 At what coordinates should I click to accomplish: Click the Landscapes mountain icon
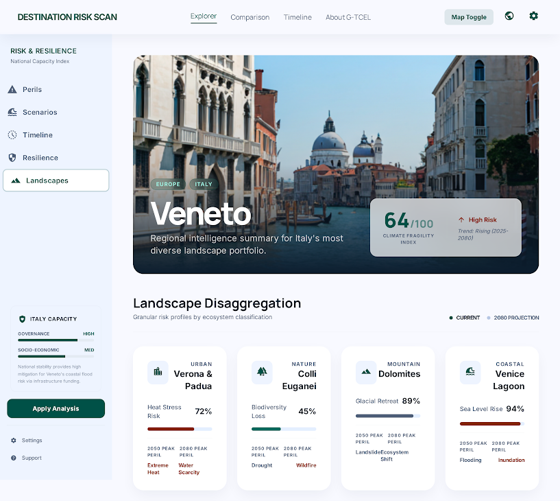pos(15,181)
